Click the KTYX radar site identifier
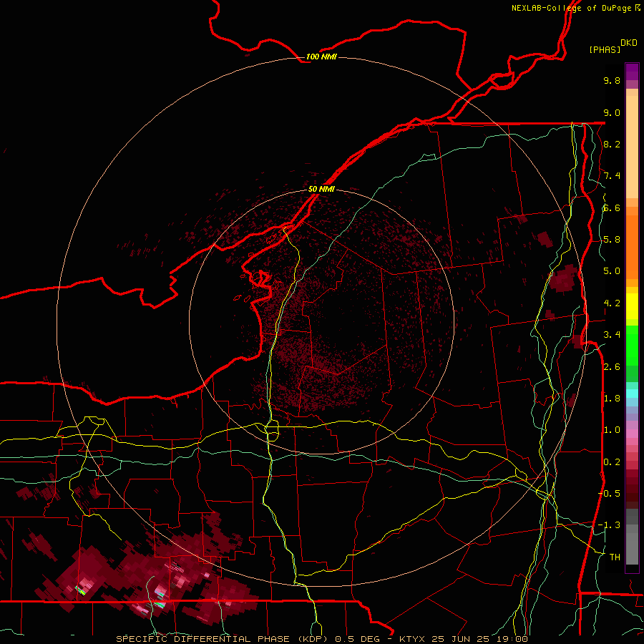 (x=412, y=639)
